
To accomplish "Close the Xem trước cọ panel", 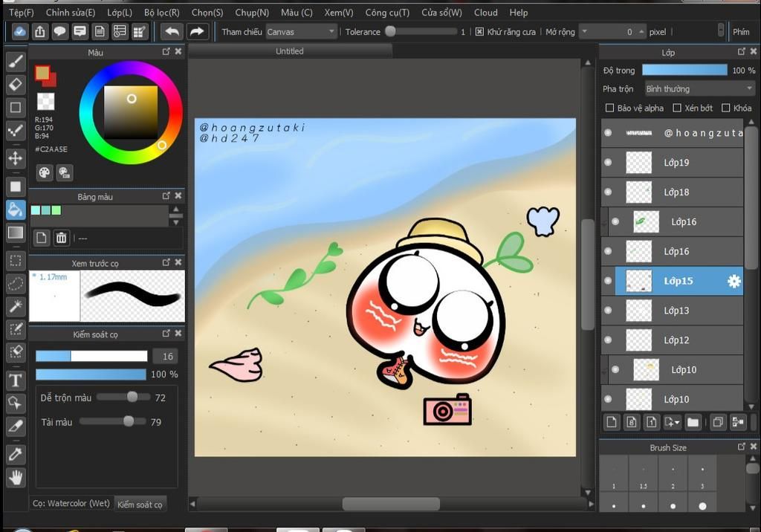I will coord(178,262).
